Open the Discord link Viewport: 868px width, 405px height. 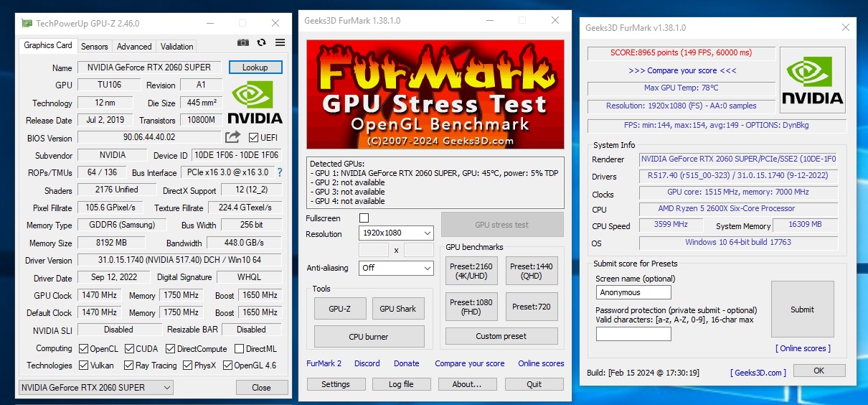367,363
